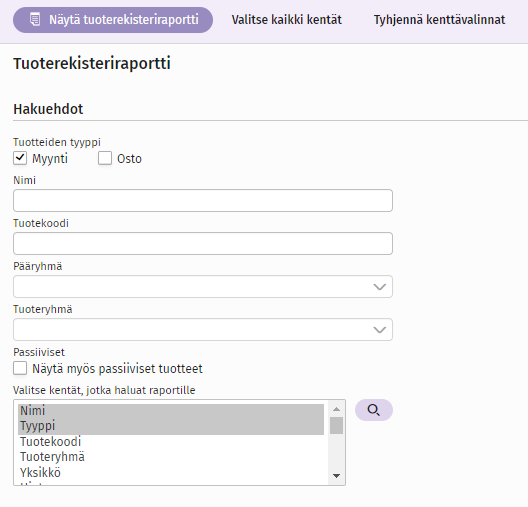The image size is (528, 507).
Task: Select Tuoteryhmä in the field list
Action: click(171, 457)
